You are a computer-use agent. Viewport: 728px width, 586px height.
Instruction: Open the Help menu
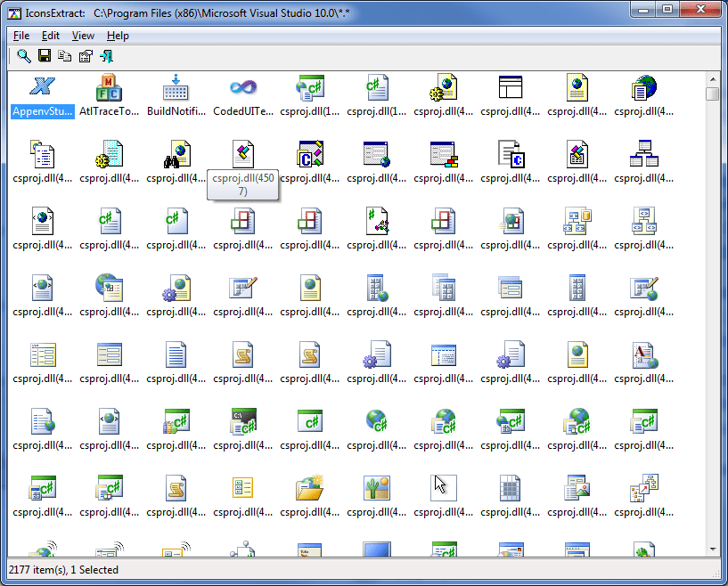[118, 36]
